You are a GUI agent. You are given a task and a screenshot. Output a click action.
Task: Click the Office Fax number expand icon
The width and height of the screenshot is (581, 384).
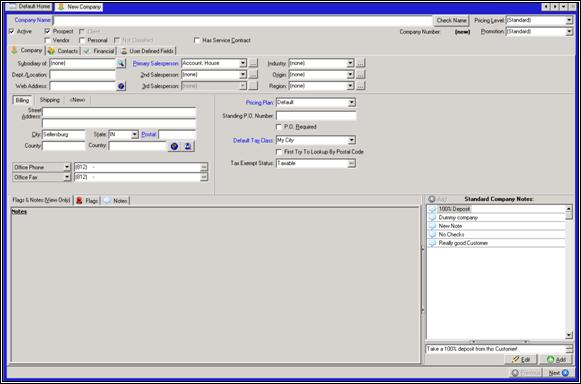[x=204, y=177]
